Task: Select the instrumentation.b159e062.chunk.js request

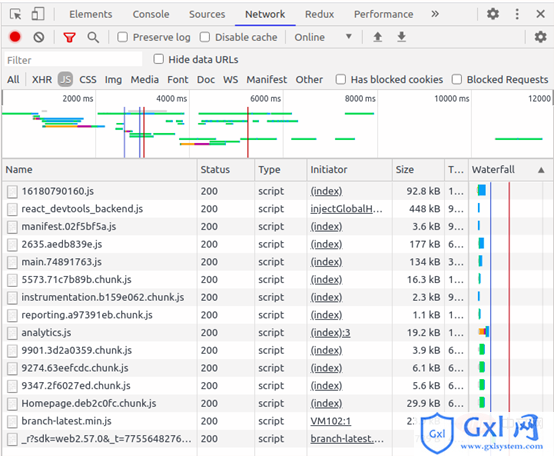Action: coord(102,297)
